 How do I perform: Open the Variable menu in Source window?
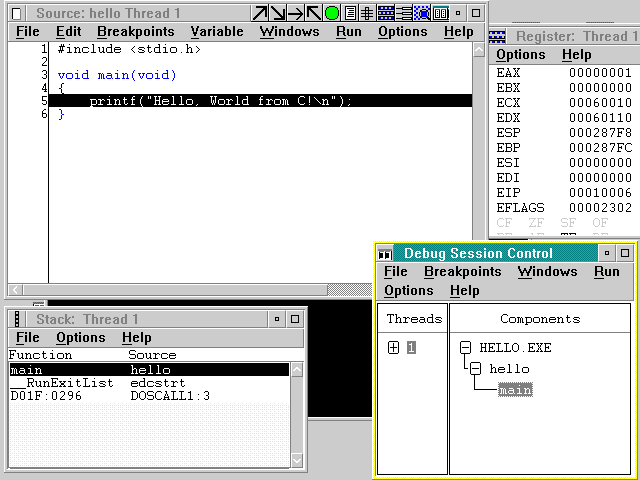(216, 32)
